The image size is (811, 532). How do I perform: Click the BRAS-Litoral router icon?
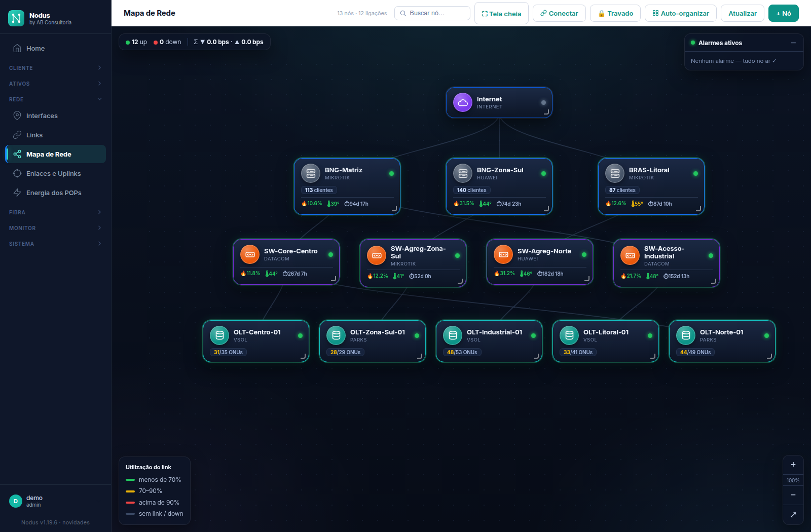tap(615, 173)
